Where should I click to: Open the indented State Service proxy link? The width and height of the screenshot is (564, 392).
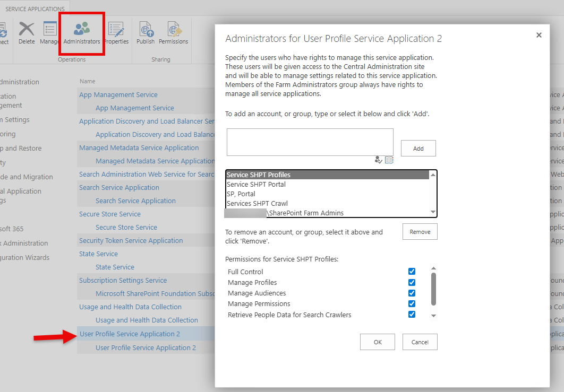pos(115,267)
